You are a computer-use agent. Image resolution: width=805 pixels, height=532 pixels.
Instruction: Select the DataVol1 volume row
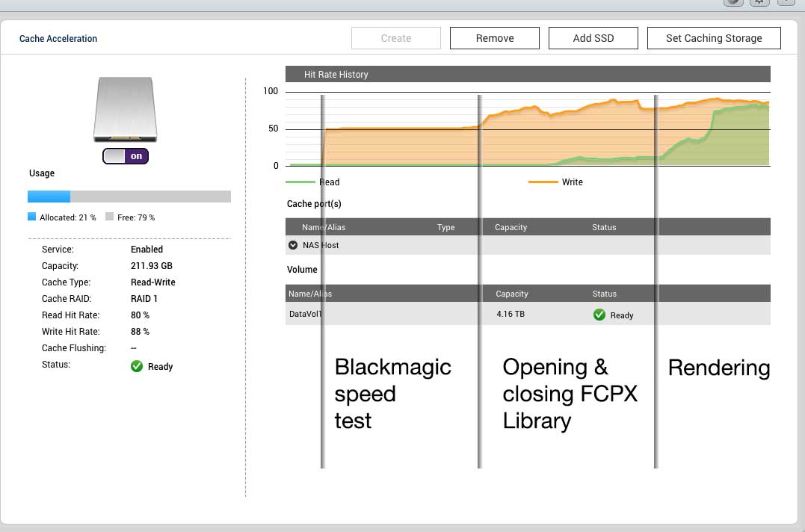[x=528, y=314]
